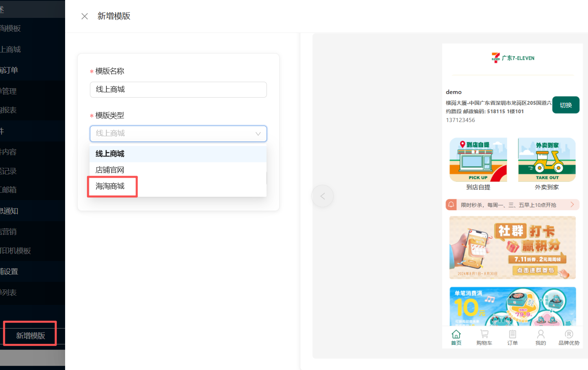Expand the 模版类型 dropdown arrow
The height and width of the screenshot is (370, 588).
click(258, 134)
